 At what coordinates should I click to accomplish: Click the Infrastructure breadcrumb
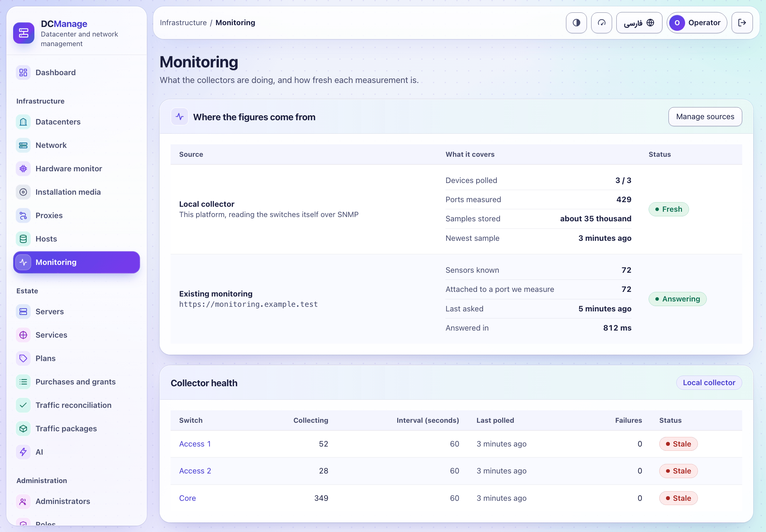coord(183,23)
